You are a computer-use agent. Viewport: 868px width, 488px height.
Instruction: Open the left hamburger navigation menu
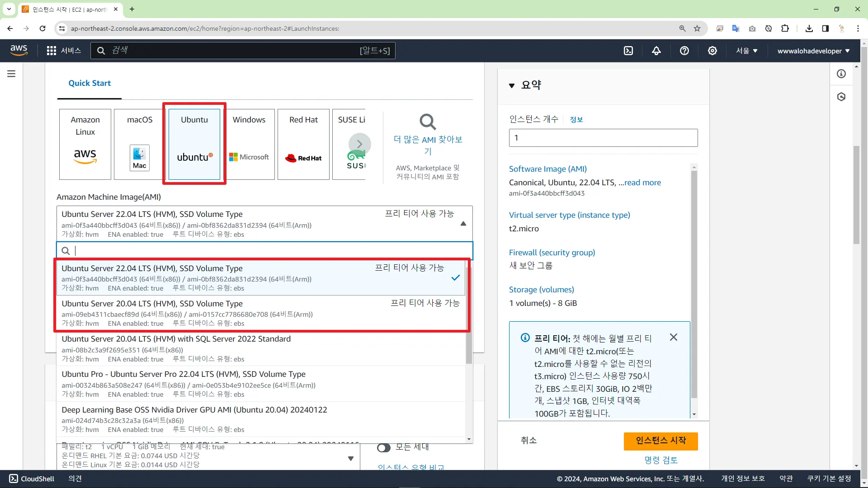(11, 74)
